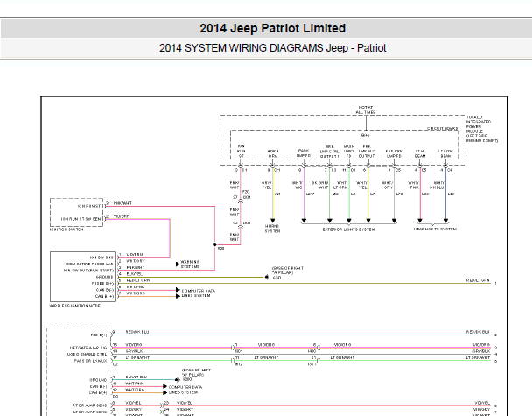
Task: Click "WHT/ORG" label at wireless node pin 7
Action: click(x=136, y=293)
